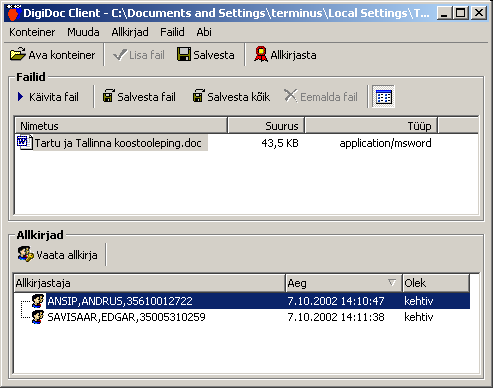Click kehtiv status in SAVISAAR row
Viewport: 493px width, 388px height.
[x=419, y=317]
